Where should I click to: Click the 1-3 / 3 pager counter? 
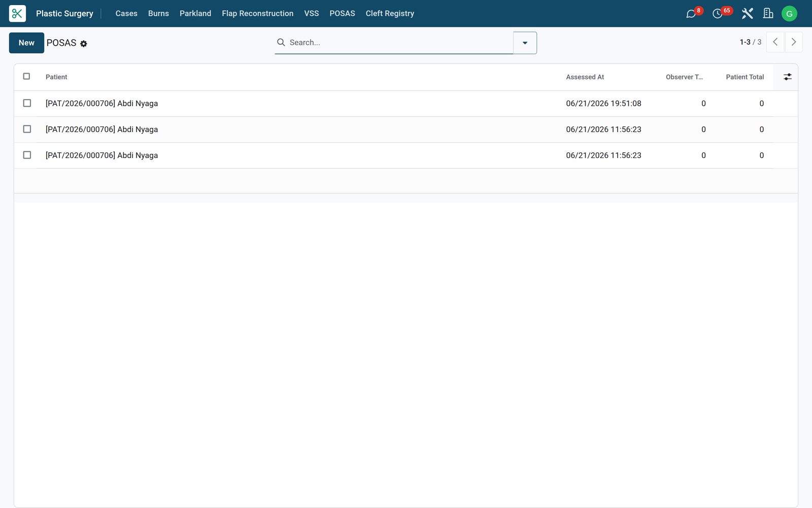[750, 42]
